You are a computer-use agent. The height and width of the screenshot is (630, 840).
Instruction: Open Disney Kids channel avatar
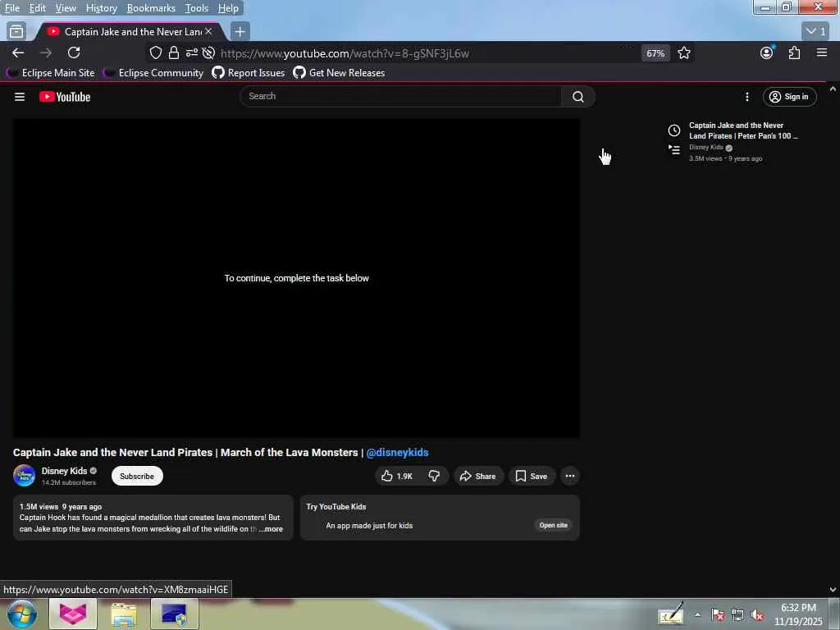tap(24, 476)
